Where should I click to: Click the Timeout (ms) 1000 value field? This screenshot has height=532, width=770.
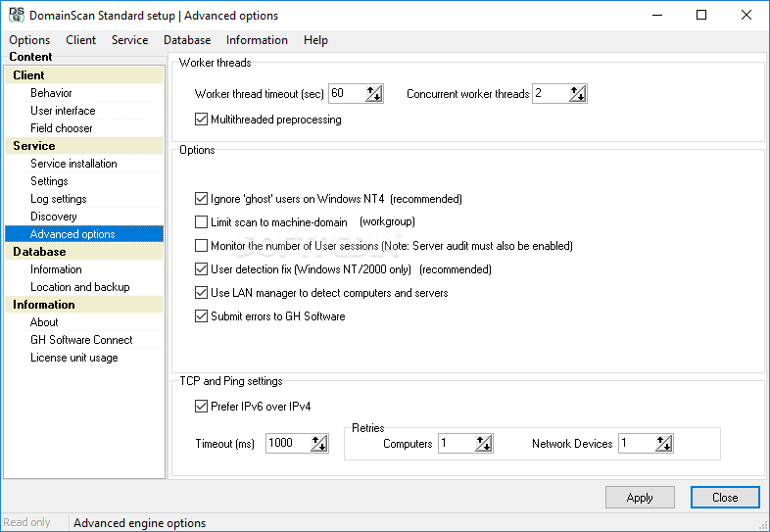pos(289,443)
